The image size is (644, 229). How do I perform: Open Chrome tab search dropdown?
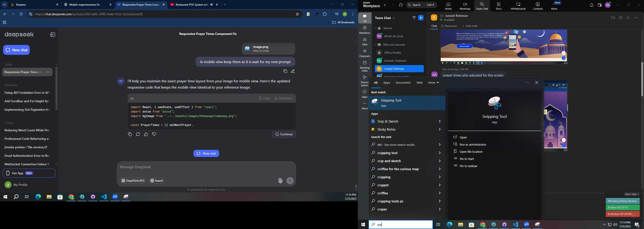(4, 4)
